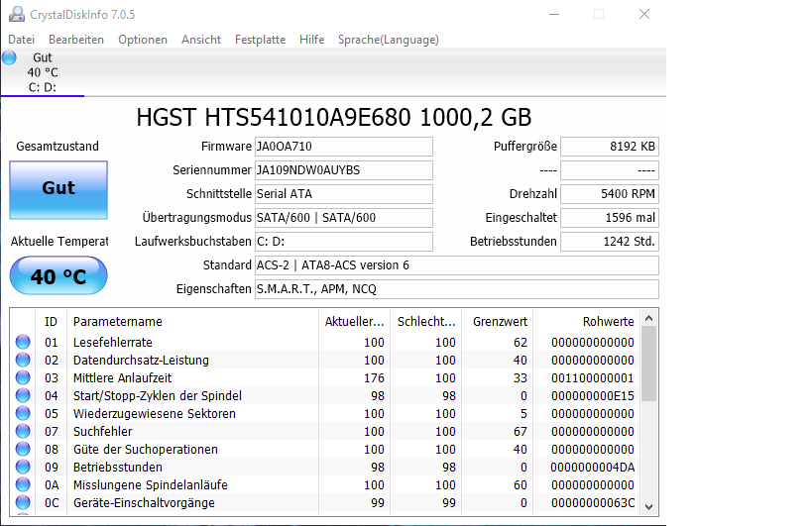Click status orb of Misslungene Spindelanläufe row

coord(23,484)
